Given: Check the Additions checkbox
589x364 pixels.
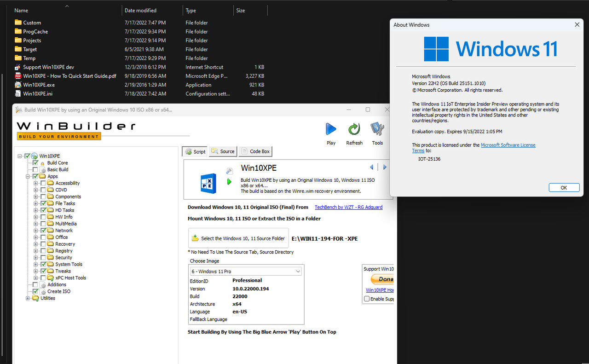Looking at the screenshot, I should coord(35,285).
